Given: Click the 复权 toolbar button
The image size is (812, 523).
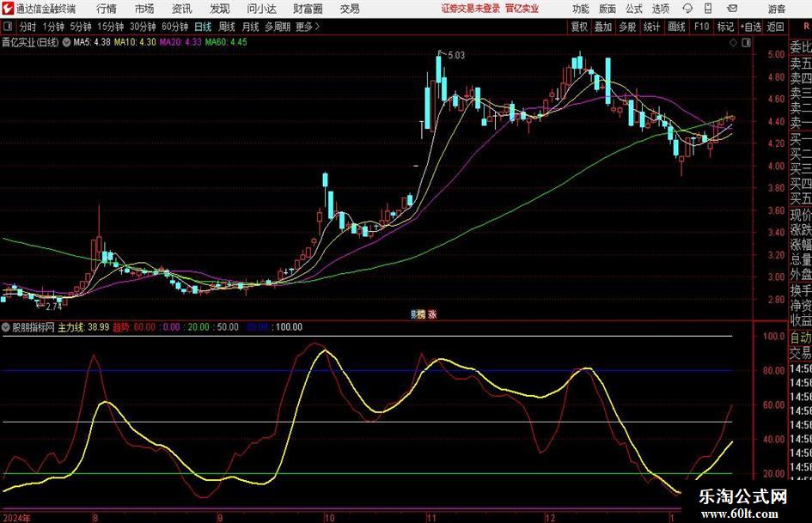Looking at the screenshot, I should [579, 27].
